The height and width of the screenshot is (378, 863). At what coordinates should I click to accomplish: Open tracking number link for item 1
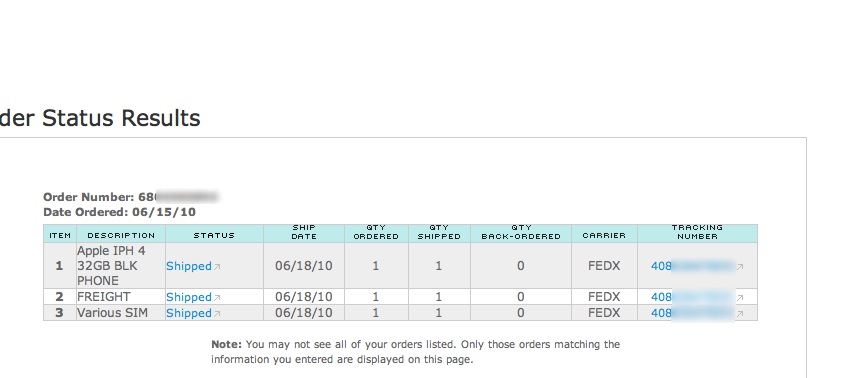(x=693, y=266)
